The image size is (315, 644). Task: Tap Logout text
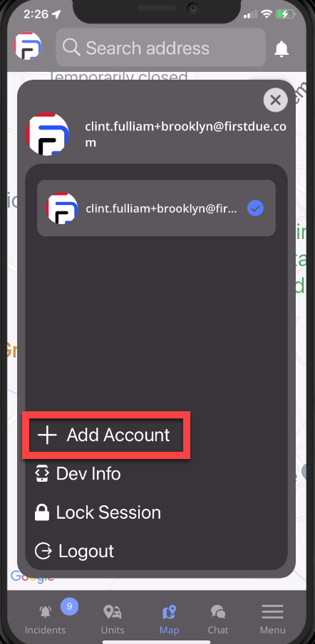click(86, 551)
